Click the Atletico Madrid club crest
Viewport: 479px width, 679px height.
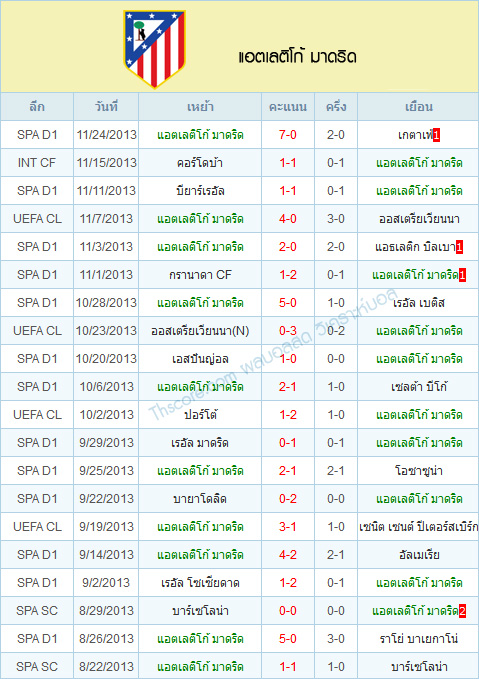pos(155,49)
